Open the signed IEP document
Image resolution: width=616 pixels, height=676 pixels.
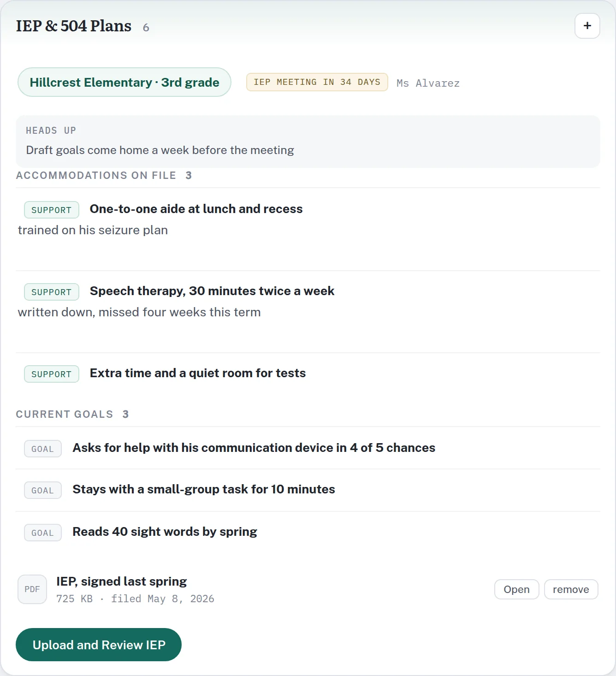tap(516, 589)
